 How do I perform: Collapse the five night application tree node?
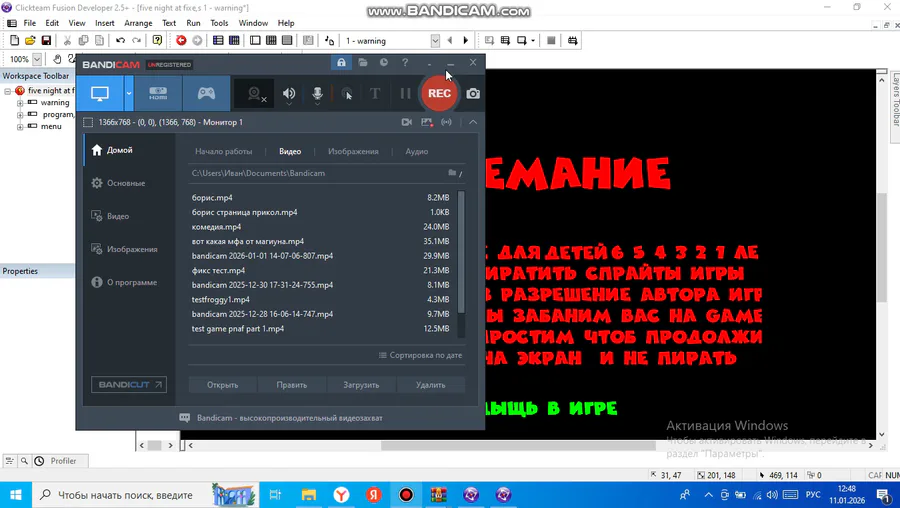7,91
